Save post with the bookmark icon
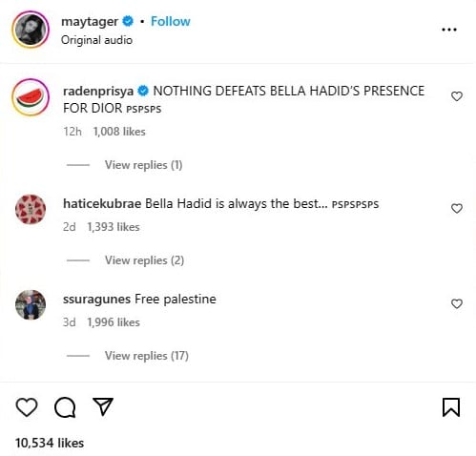The image size is (476, 456). click(x=451, y=407)
